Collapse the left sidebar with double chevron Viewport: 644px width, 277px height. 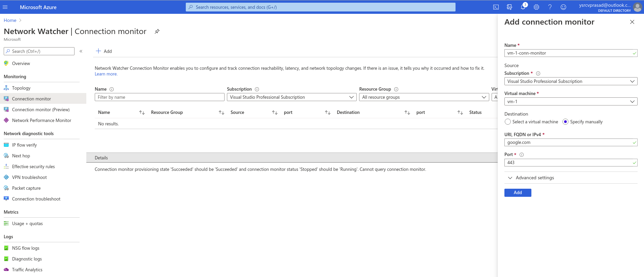point(81,51)
